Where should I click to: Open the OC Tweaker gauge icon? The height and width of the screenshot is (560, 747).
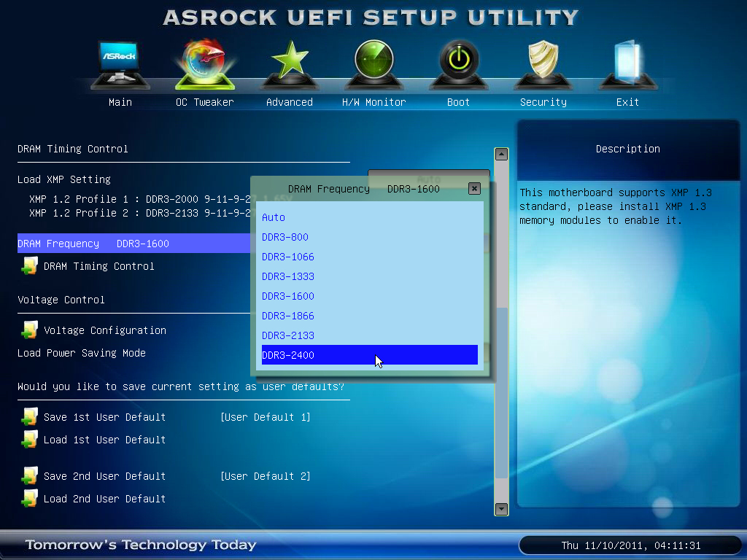point(205,64)
